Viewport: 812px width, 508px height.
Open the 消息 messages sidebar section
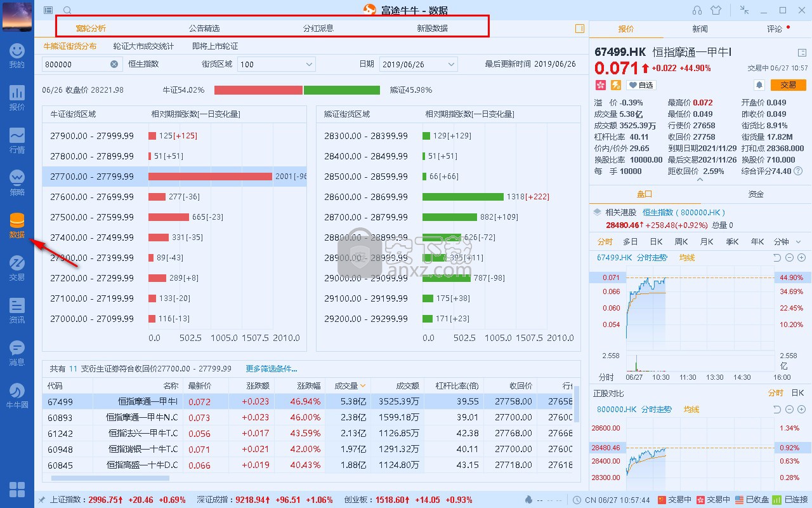pos(17,353)
